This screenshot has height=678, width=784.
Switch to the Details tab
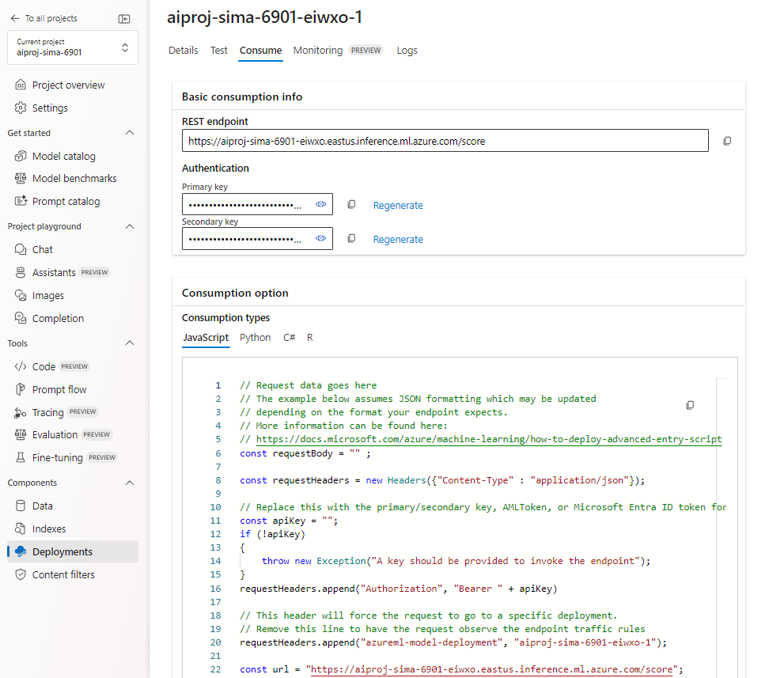point(183,51)
